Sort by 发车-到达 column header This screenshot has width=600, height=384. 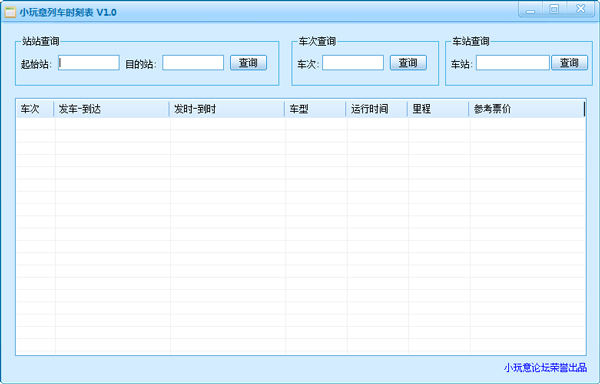click(112, 109)
